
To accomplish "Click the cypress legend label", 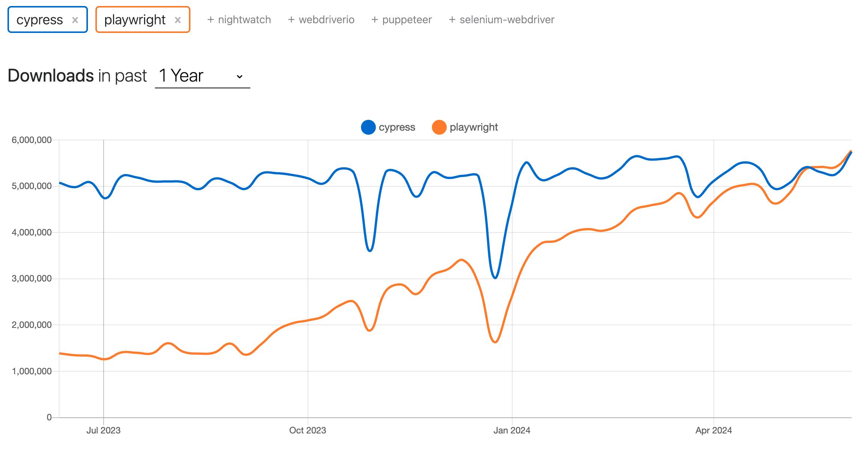I will pos(397,127).
